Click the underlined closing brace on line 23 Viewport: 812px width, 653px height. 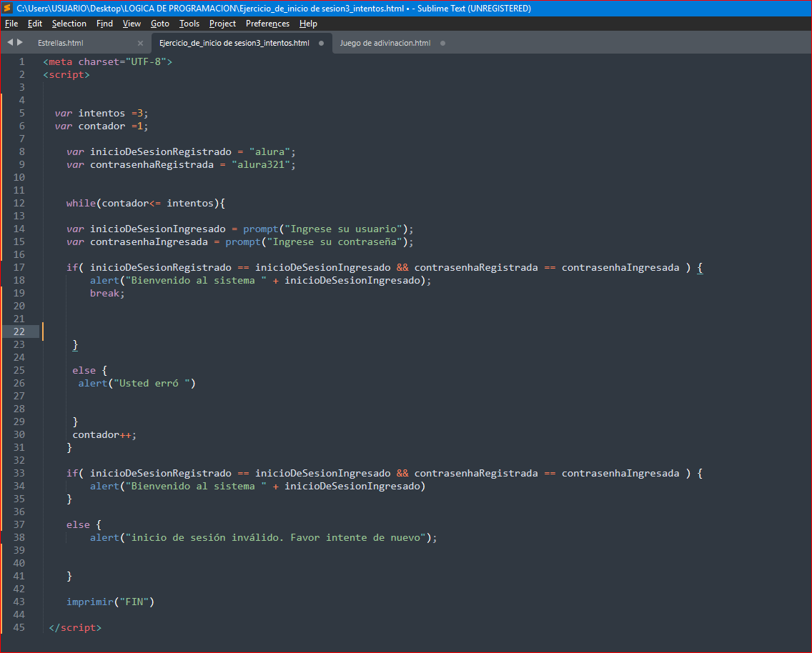[x=75, y=344]
